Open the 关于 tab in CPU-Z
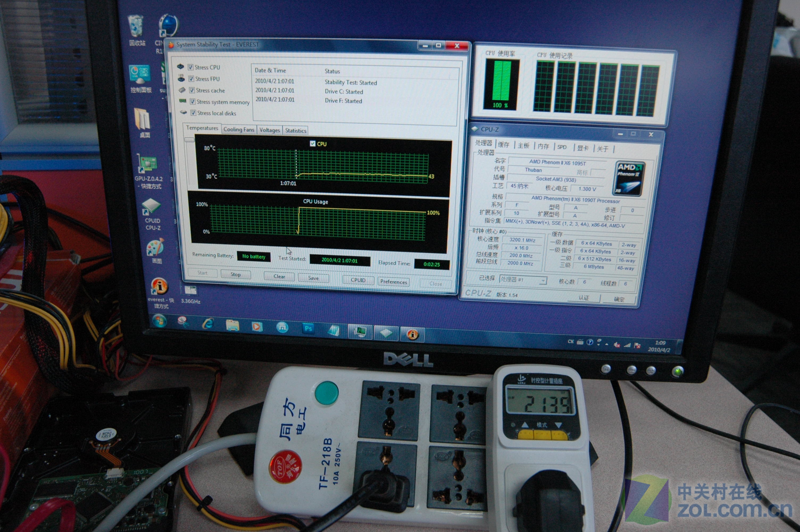The image size is (800, 532). coord(602,149)
